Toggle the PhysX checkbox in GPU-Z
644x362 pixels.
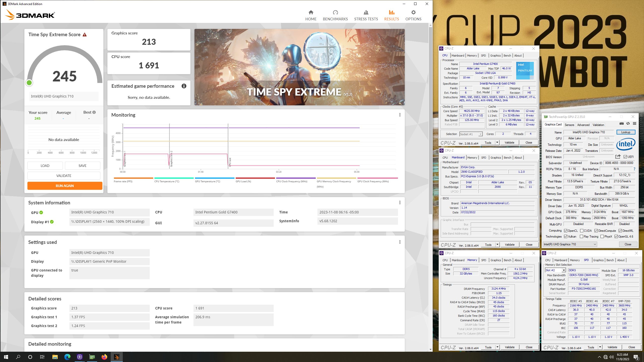point(602,236)
